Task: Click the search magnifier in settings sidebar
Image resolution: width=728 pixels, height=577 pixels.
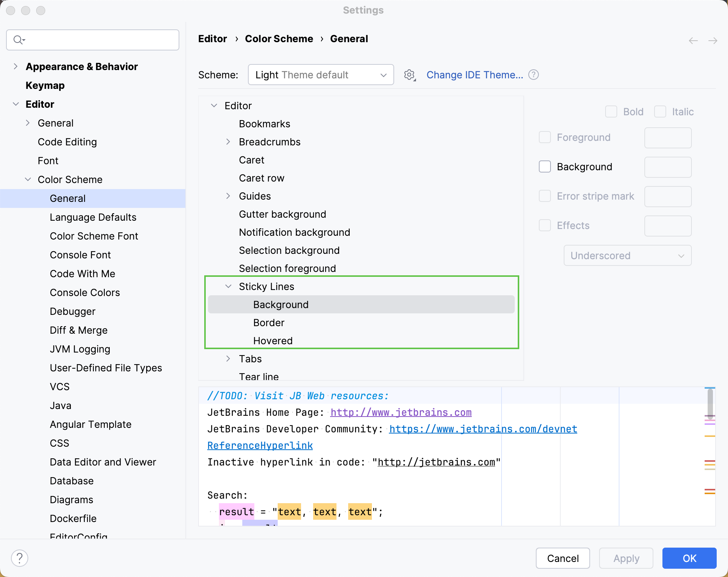Action: (x=18, y=40)
